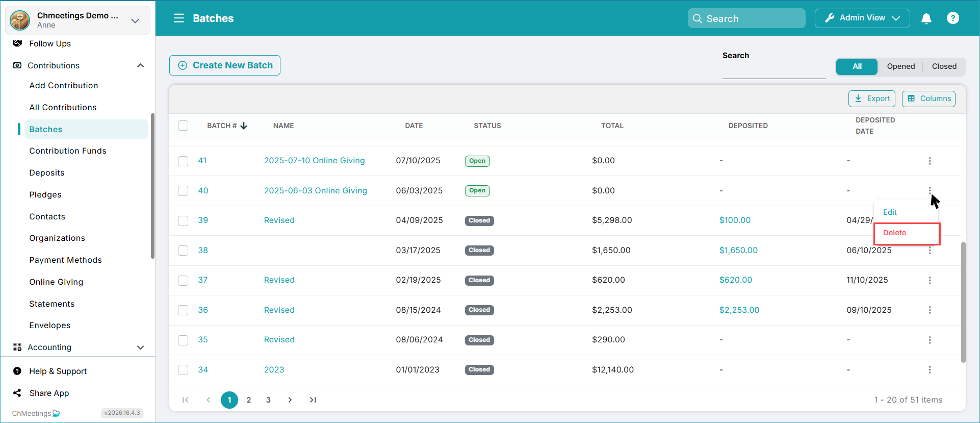Check the checkbox for batch 34

pos(183,370)
